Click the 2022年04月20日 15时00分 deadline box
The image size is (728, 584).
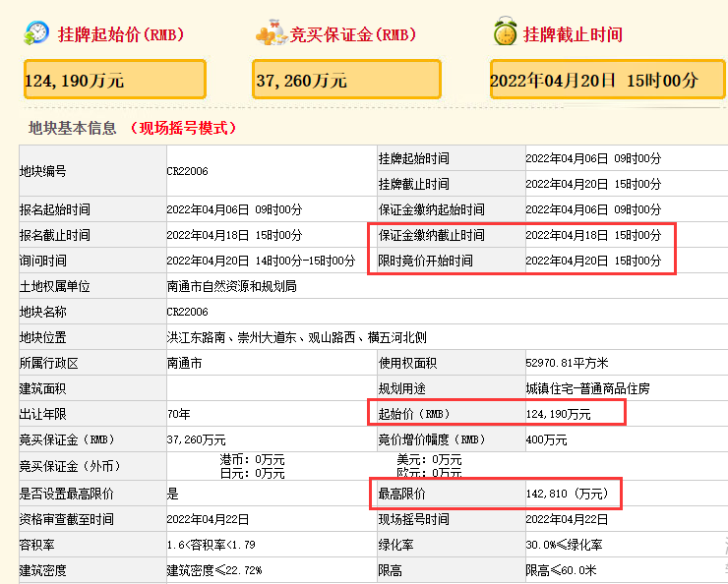pyautogui.click(x=607, y=80)
